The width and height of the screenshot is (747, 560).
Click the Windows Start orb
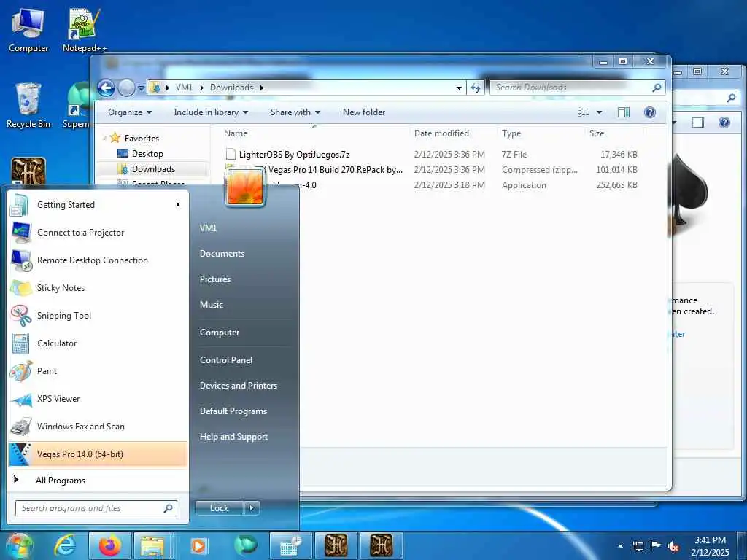pyautogui.click(x=19, y=545)
